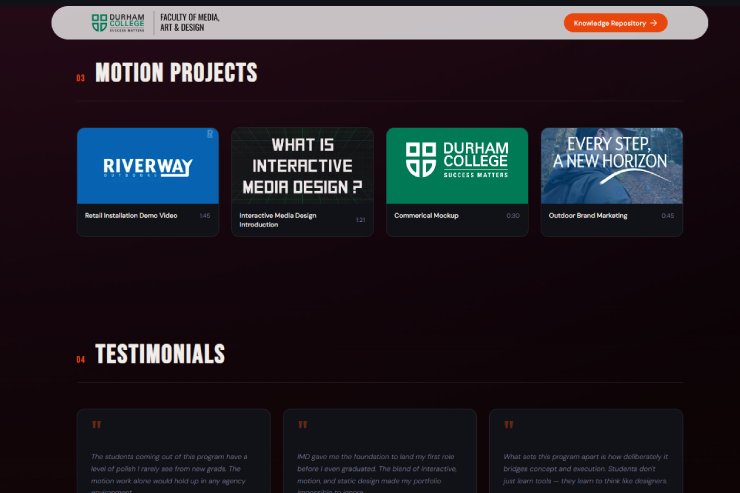
Task: Open the green Durham College video thumbnail
Action: click(457, 166)
